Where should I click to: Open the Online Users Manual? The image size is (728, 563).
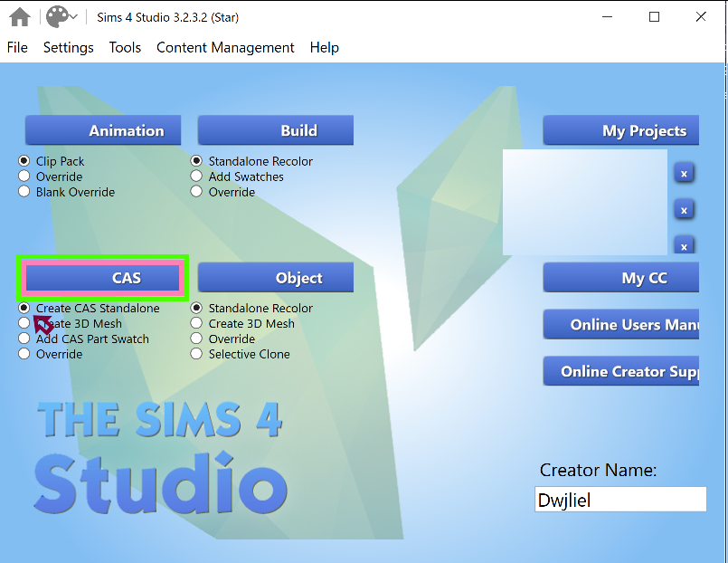point(620,324)
